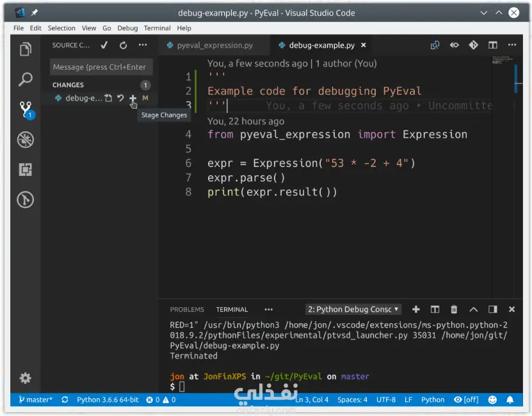The width and height of the screenshot is (532, 416).
Task: Open the Terminal menu
Action: tap(157, 28)
